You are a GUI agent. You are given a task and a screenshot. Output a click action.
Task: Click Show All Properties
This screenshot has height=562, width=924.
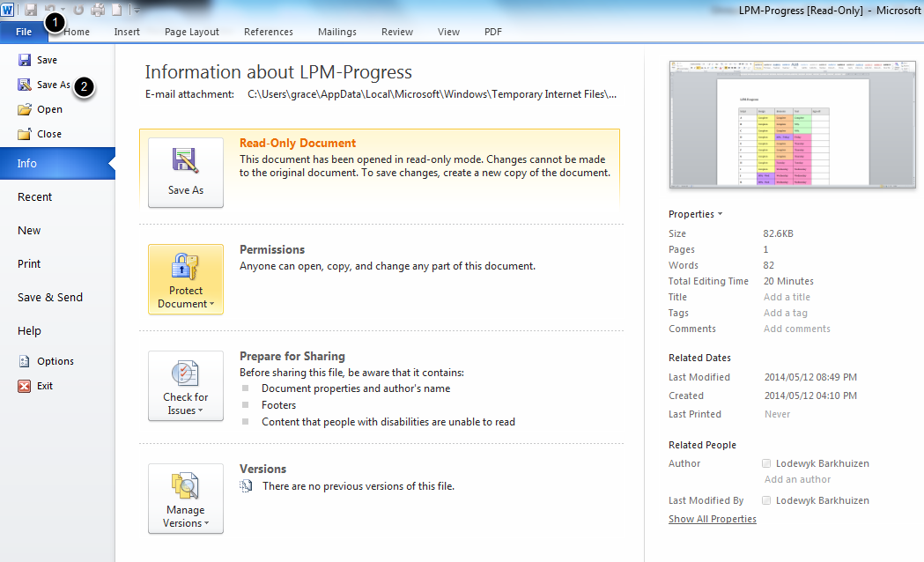click(x=712, y=519)
